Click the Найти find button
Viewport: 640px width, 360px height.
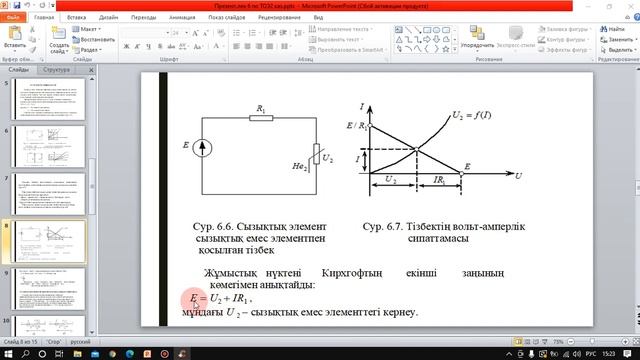click(612, 29)
